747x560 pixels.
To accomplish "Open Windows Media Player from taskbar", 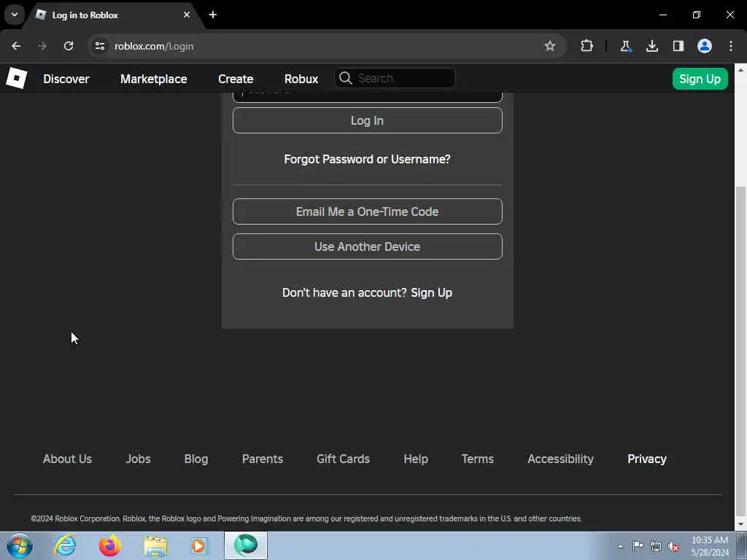I will pyautogui.click(x=200, y=545).
